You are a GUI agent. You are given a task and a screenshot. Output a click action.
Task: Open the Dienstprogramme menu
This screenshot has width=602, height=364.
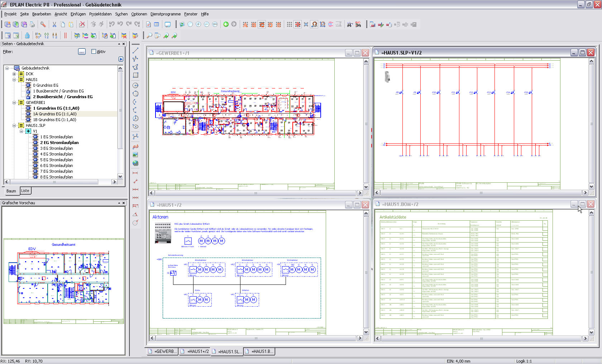point(165,14)
